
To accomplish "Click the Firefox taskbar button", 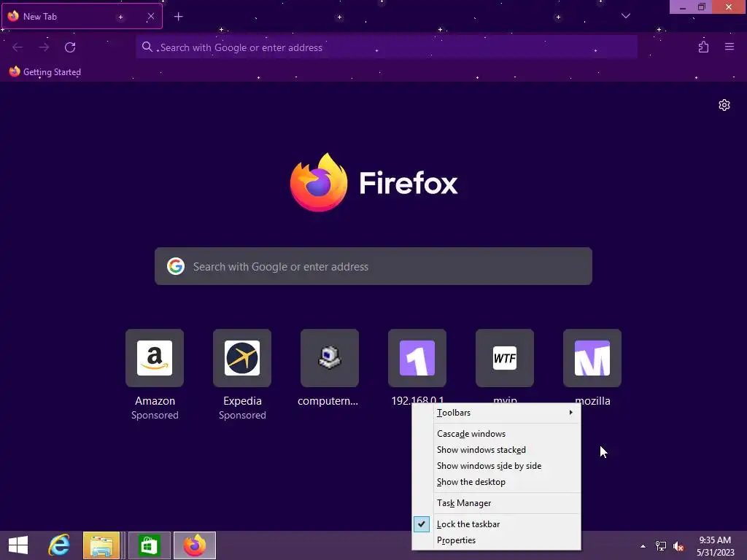I will (x=194, y=545).
